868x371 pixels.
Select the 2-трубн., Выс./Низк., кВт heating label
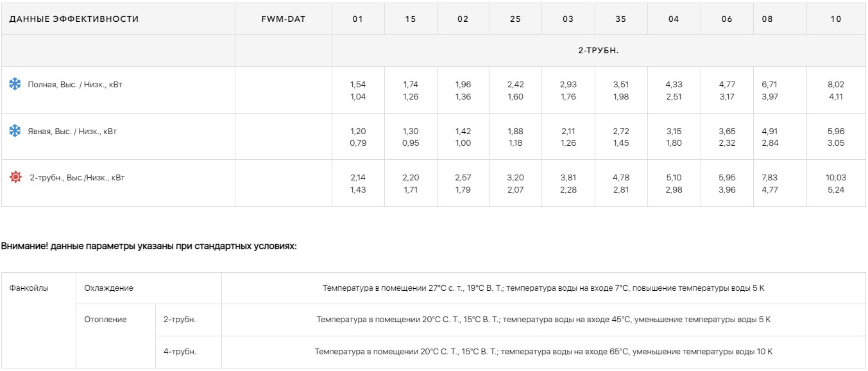pos(77,178)
